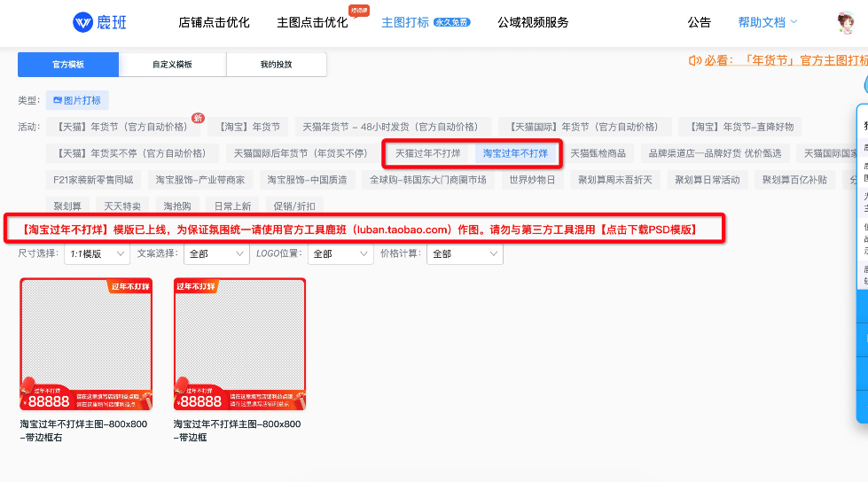Screen dimensions: 868x482
Task: Select 【天猫】年货买不停 activity tag
Action: point(132,153)
